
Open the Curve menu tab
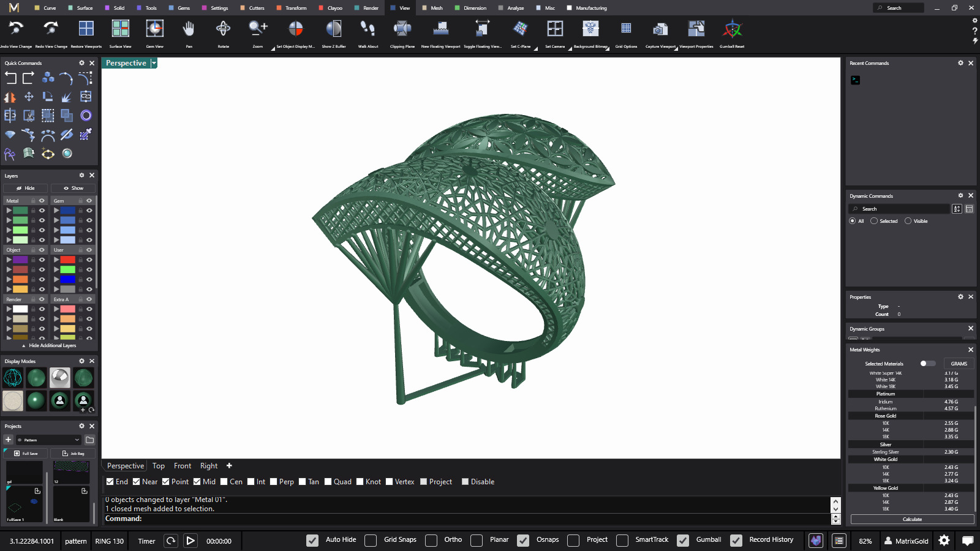[45, 8]
